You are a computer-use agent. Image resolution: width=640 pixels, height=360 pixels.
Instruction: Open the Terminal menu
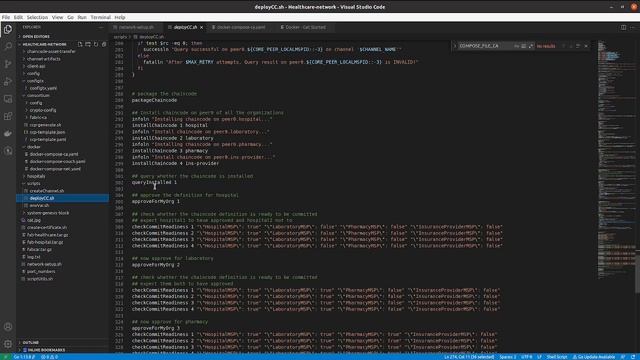pos(100,17)
